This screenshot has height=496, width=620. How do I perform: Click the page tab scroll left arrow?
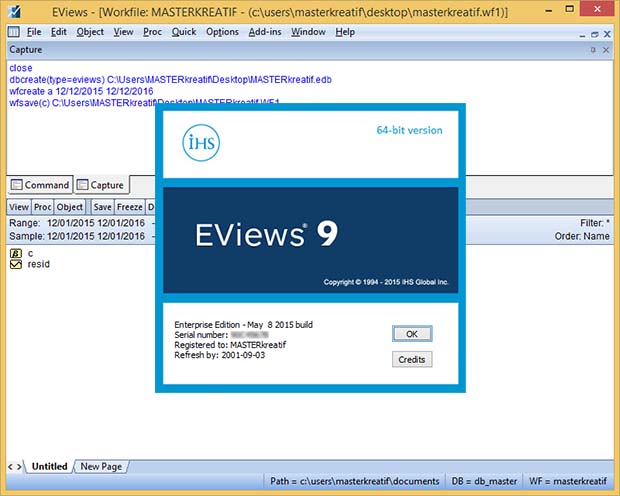(x=10, y=467)
